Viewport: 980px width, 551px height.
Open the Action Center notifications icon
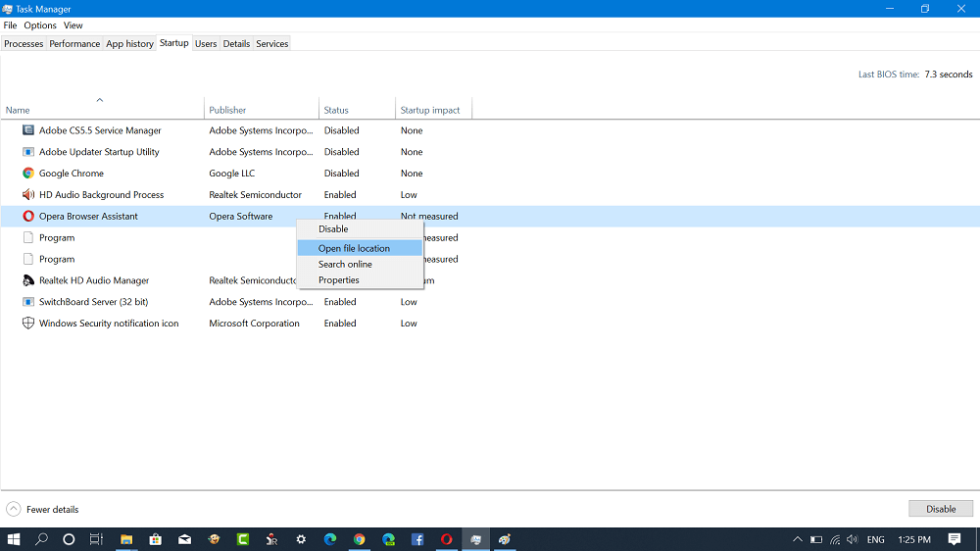955,539
